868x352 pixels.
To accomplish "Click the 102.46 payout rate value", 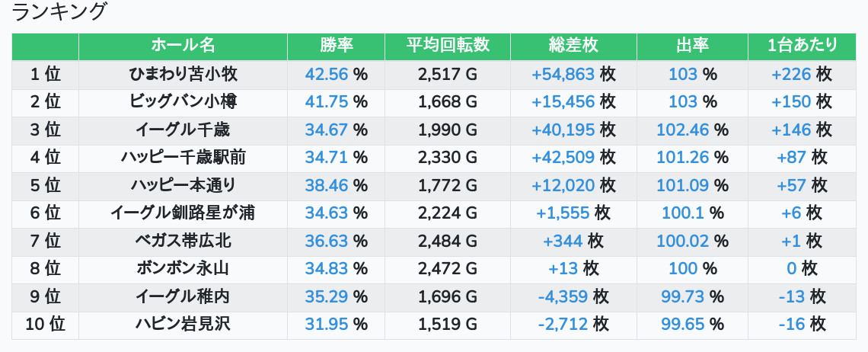I will click(682, 130).
